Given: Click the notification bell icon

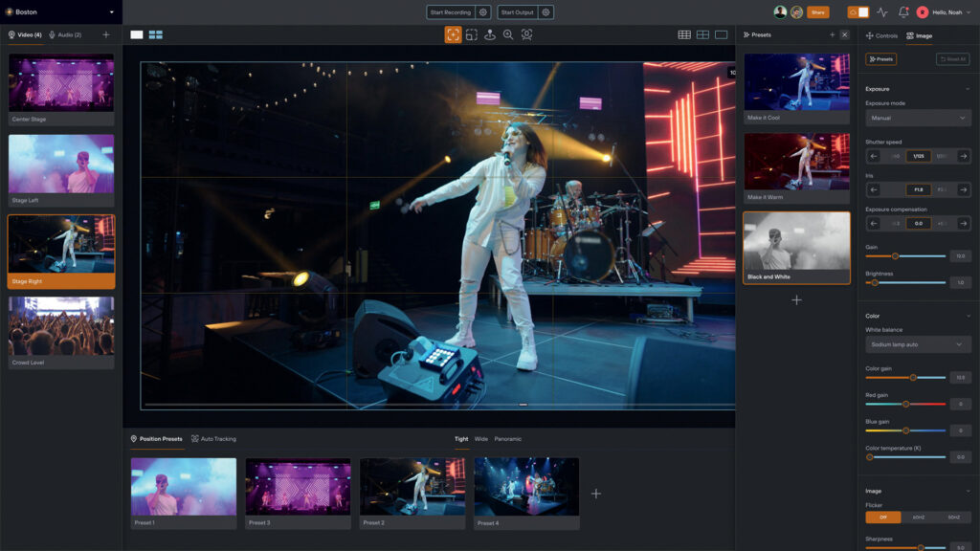Looking at the screenshot, I should point(903,12).
